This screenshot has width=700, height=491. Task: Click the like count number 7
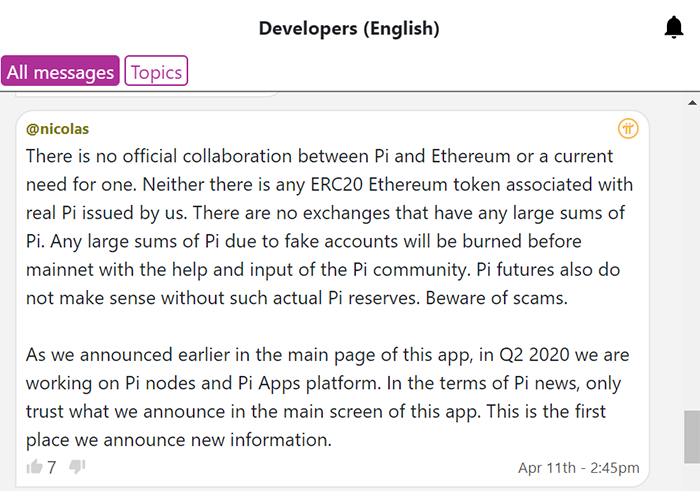coord(52,467)
